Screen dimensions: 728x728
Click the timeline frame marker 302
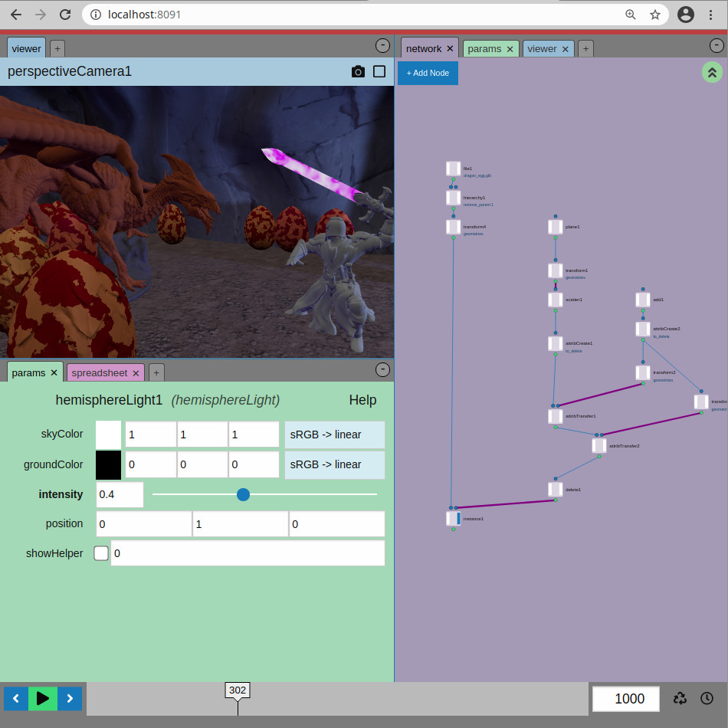(238, 690)
